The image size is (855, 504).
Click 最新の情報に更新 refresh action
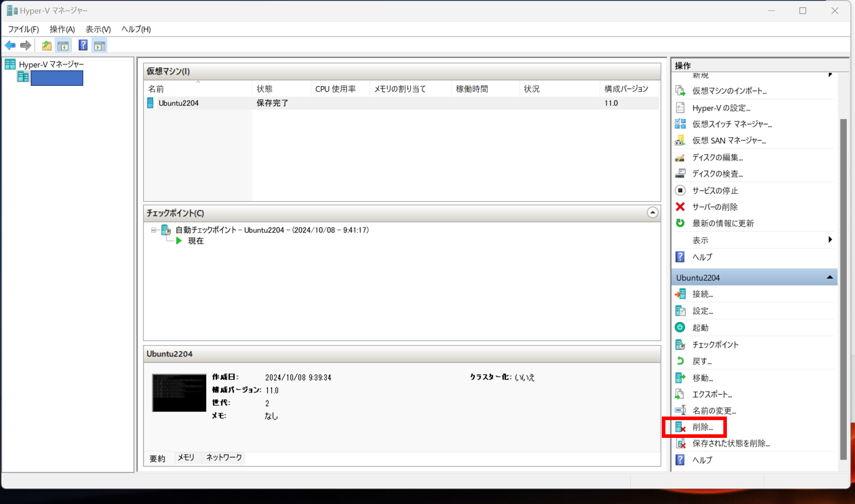[x=723, y=223]
